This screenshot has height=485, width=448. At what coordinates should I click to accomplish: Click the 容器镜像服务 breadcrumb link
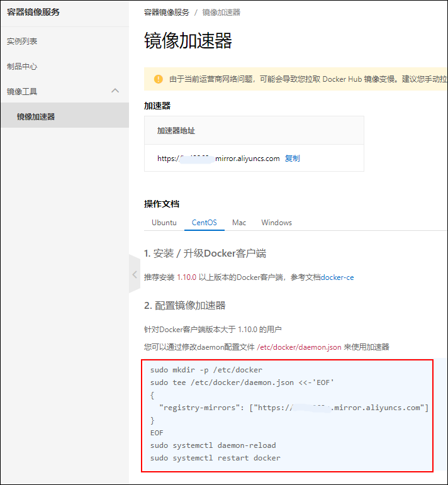(167, 13)
